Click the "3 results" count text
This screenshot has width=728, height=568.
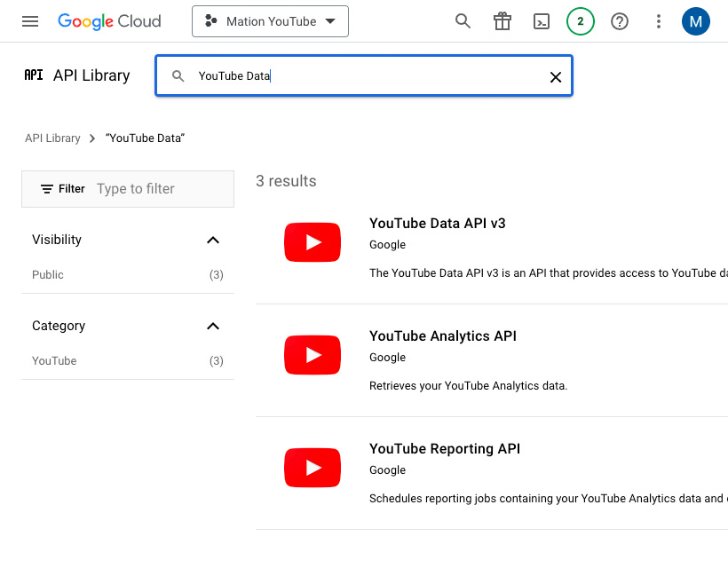click(286, 181)
